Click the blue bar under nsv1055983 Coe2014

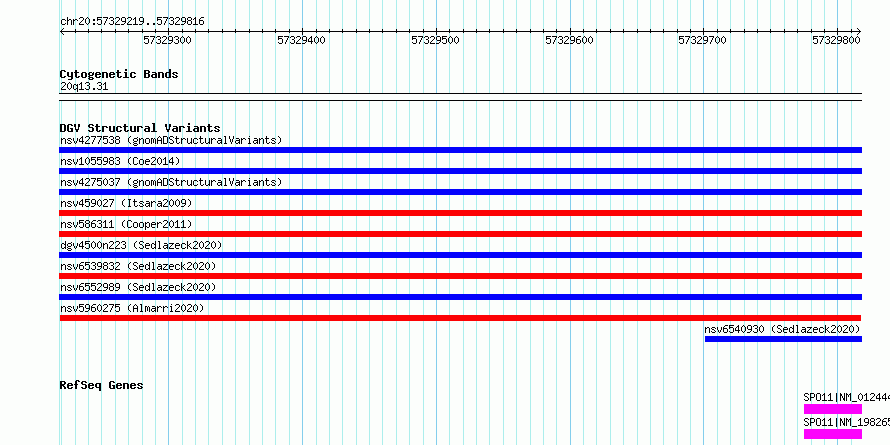pos(460,171)
